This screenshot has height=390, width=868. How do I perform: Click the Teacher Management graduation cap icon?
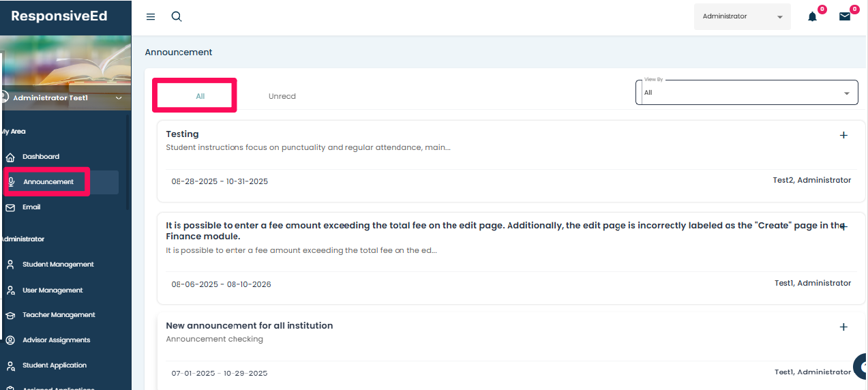point(10,315)
